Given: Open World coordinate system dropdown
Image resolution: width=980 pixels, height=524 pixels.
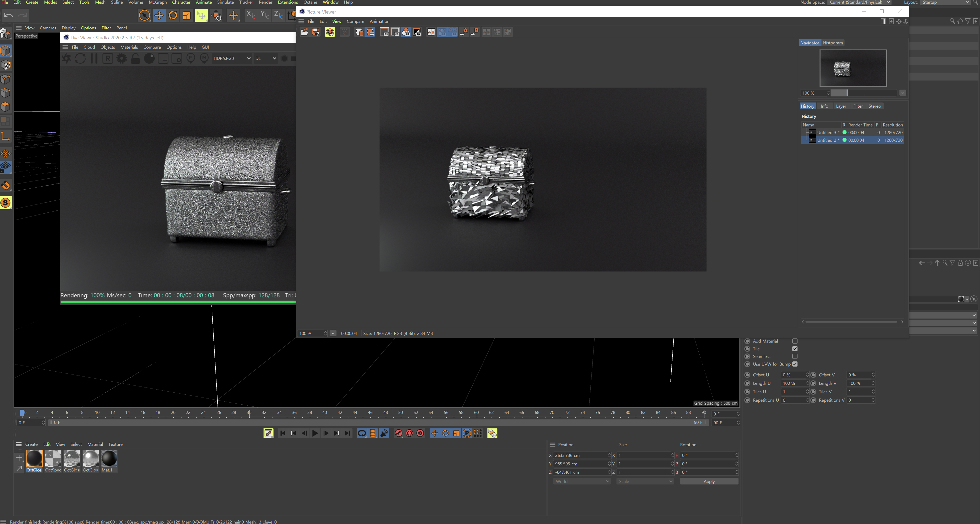Looking at the screenshot, I should pyautogui.click(x=582, y=481).
